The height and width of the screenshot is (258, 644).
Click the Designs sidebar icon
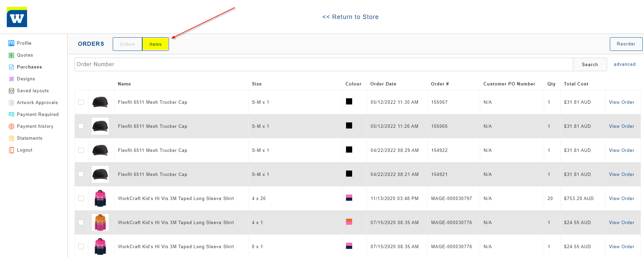click(12, 79)
